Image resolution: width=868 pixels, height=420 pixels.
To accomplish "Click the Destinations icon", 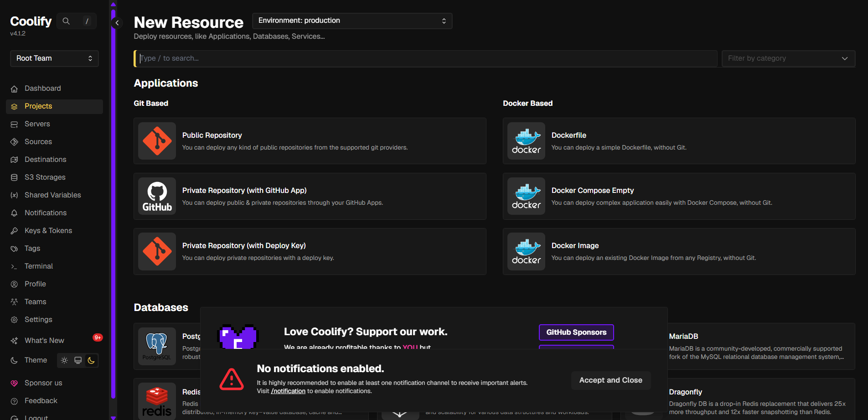I will (x=14, y=160).
